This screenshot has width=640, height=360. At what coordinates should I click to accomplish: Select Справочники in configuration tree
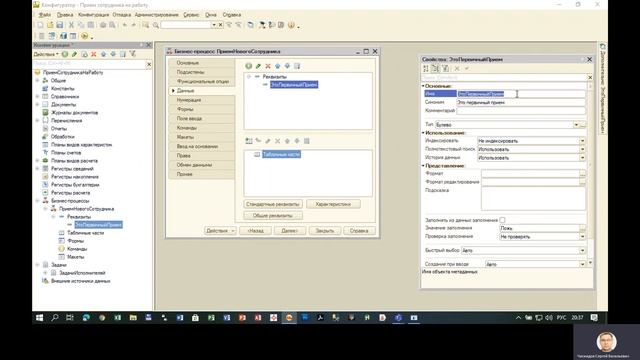click(x=64, y=97)
